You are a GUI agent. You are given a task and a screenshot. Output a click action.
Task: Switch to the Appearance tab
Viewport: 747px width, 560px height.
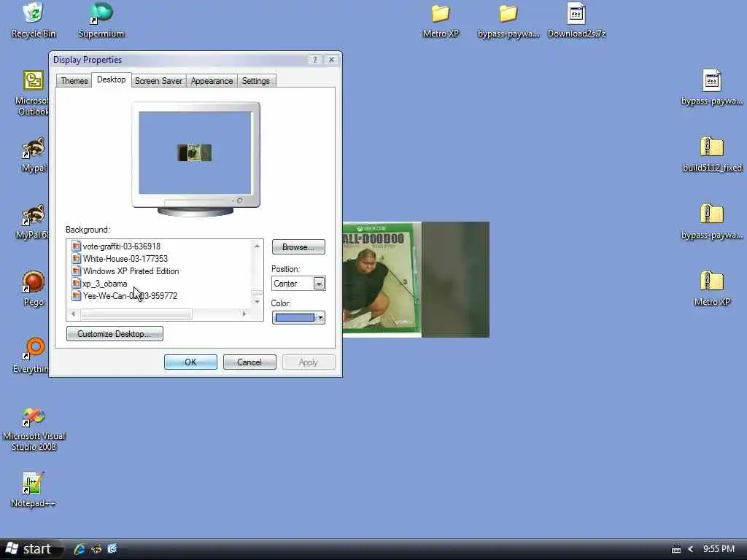click(212, 81)
